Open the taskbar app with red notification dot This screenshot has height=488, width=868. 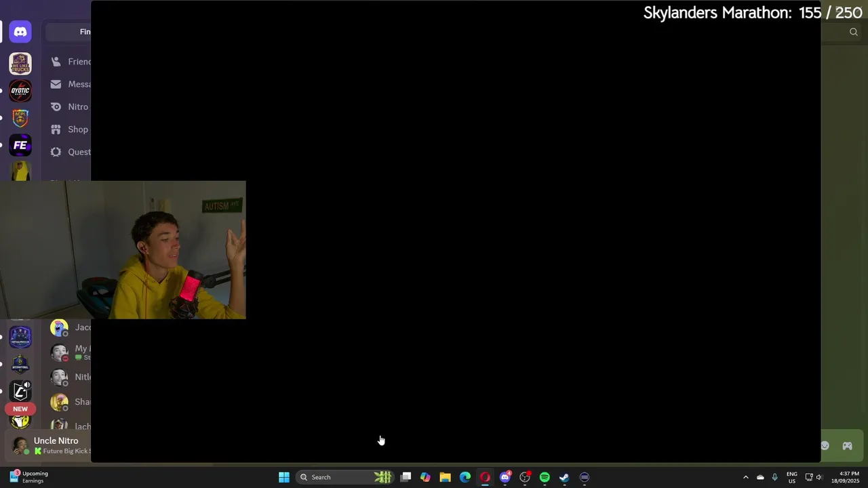coord(525,477)
